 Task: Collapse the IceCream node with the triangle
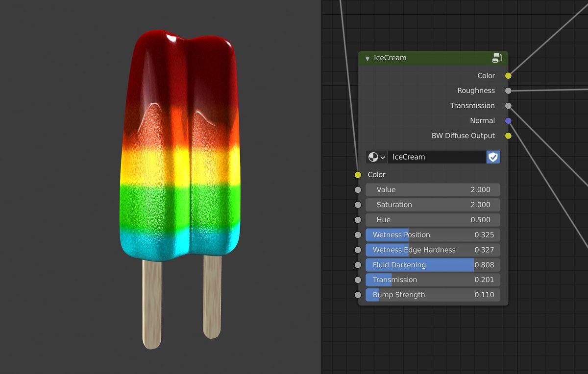pyautogui.click(x=367, y=58)
